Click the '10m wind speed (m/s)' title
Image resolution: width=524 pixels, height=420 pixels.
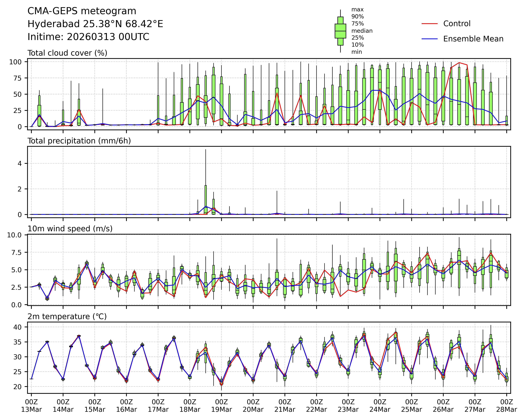click(70, 229)
